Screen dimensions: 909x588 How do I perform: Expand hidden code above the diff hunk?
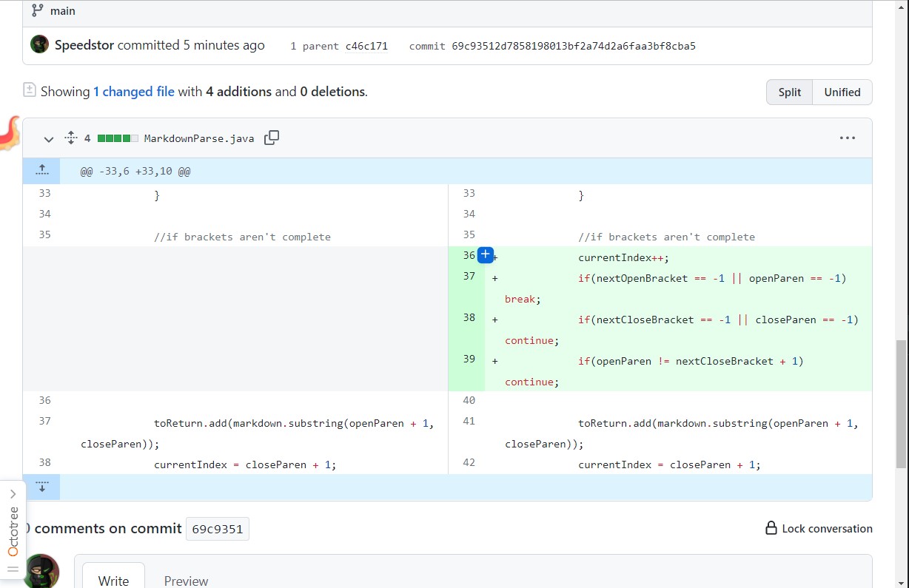pyautogui.click(x=41, y=170)
